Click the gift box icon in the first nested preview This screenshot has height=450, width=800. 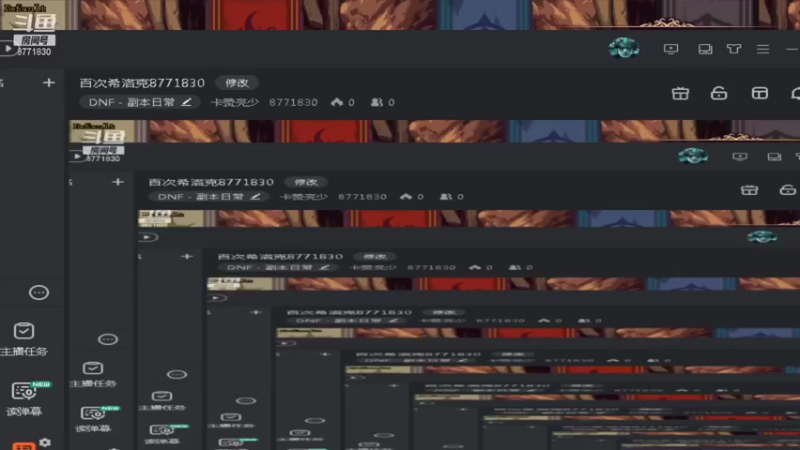(x=749, y=190)
